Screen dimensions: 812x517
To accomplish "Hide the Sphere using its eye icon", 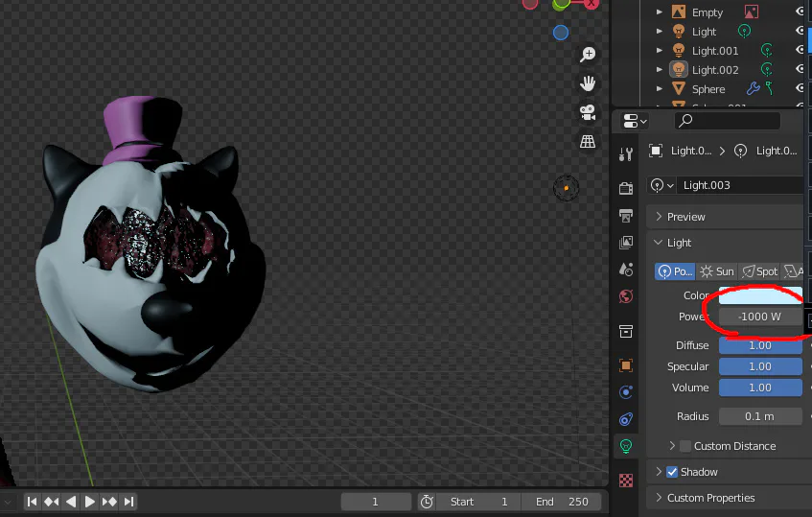I will pos(800,88).
